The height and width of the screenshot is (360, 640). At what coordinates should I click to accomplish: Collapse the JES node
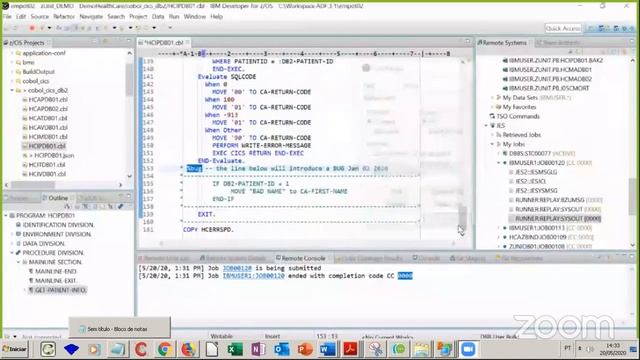pos(486,125)
